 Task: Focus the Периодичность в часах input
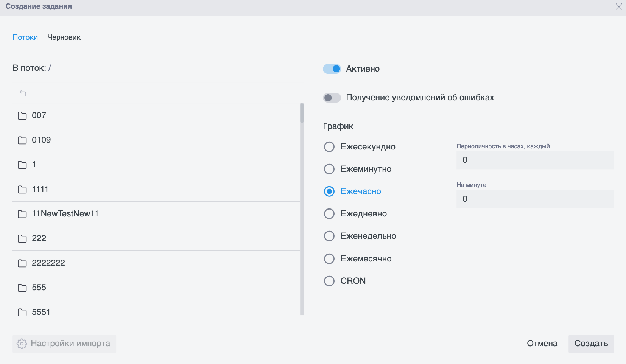535,160
